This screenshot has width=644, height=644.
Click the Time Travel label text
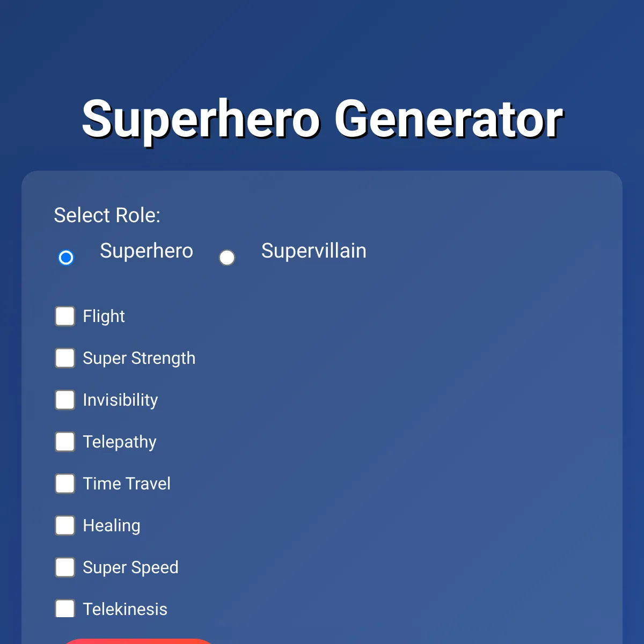pyautogui.click(x=127, y=484)
